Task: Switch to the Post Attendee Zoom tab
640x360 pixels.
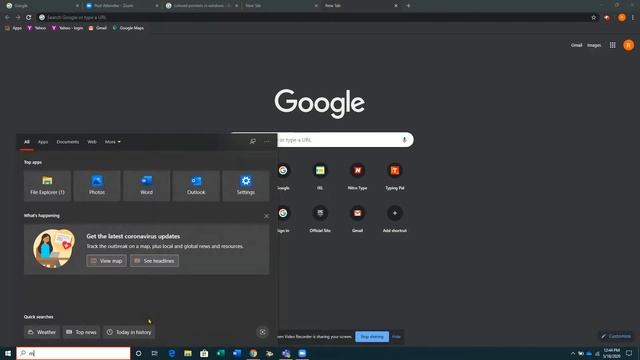Action: pyautogui.click(x=122, y=6)
